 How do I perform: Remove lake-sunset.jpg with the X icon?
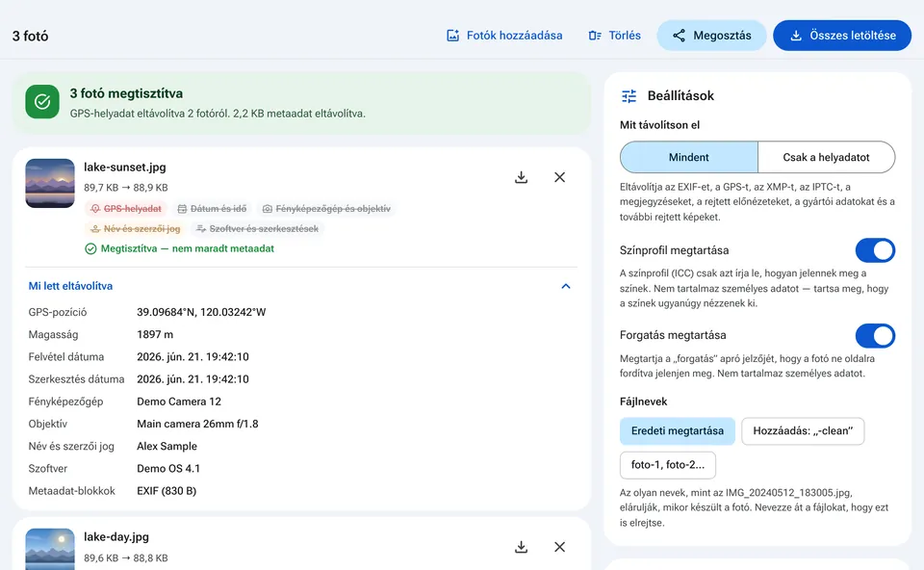click(x=560, y=177)
